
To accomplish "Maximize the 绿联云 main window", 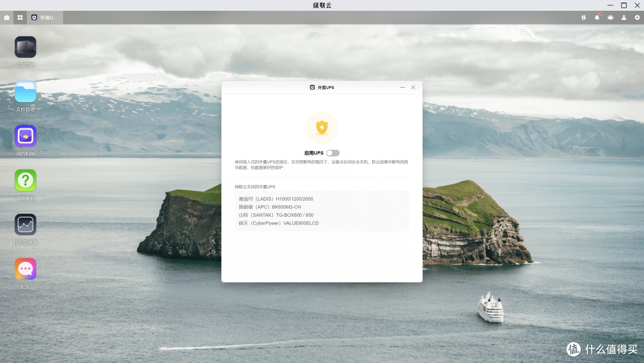I will 624,5.
